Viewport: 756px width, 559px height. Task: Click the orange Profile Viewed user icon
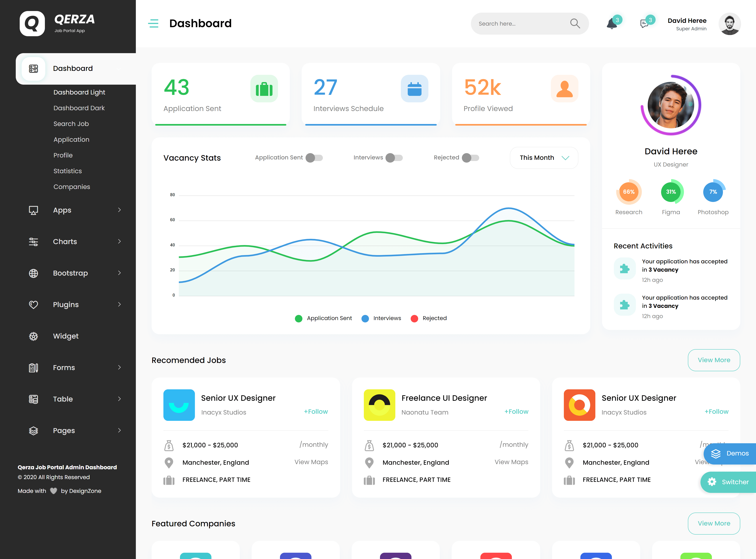[x=564, y=89]
